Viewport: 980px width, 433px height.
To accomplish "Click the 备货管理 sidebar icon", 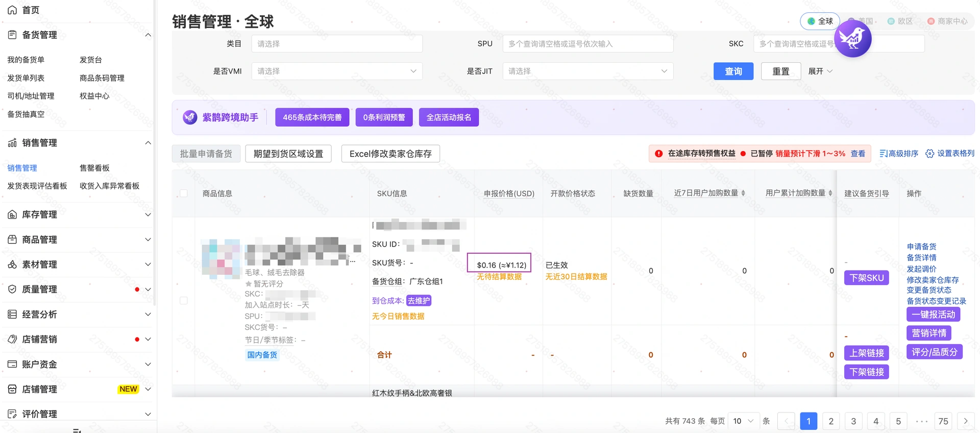I will (x=12, y=35).
